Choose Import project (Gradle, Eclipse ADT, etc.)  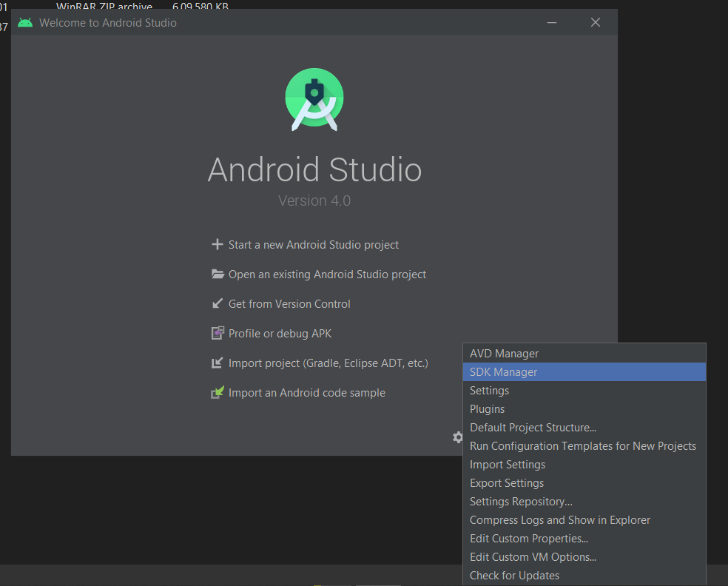[328, 363]
